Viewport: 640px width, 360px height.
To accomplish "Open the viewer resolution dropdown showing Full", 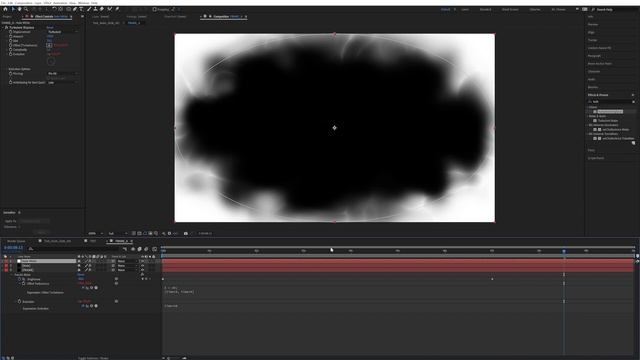I will tap(118, 233).
